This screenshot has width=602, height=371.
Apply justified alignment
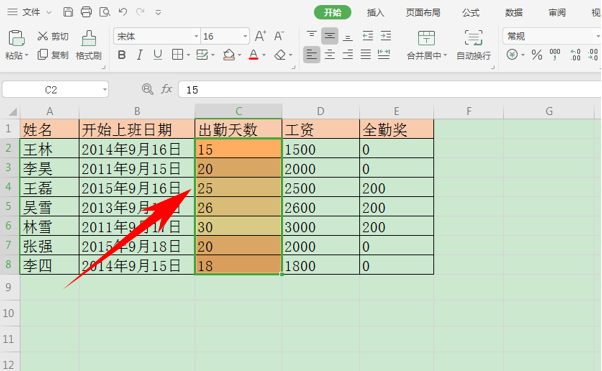[x=366, y=55]
